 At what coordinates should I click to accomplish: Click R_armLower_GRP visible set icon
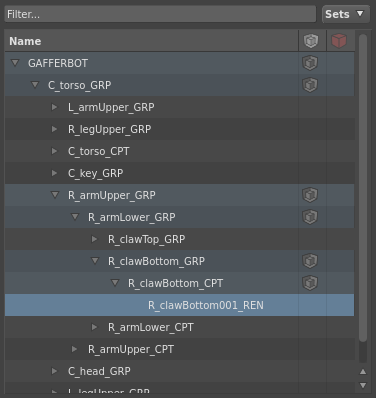coord(310,217)
